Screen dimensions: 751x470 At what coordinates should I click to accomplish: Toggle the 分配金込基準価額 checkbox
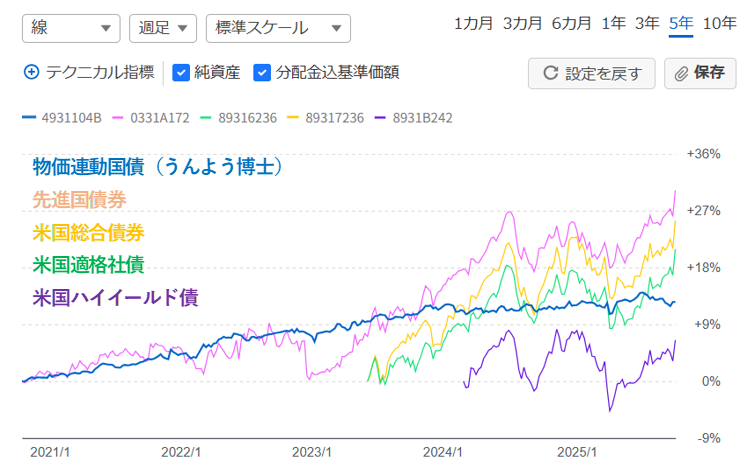pos(262,72)
